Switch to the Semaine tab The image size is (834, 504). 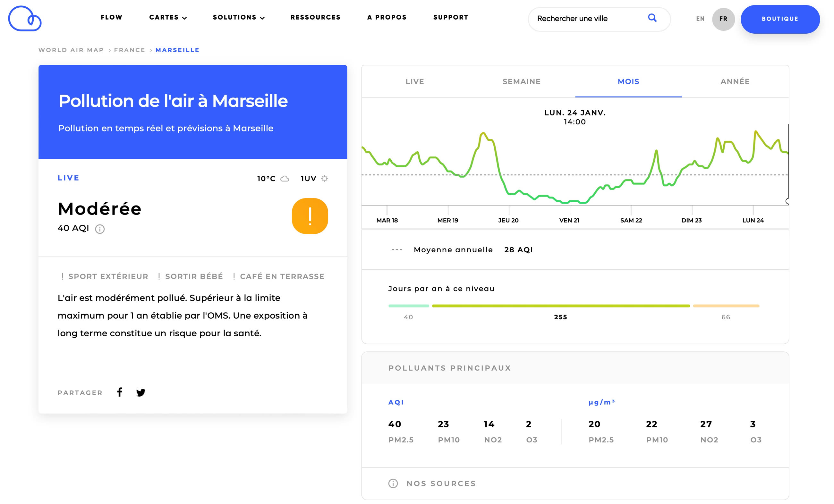pos(521,81)
